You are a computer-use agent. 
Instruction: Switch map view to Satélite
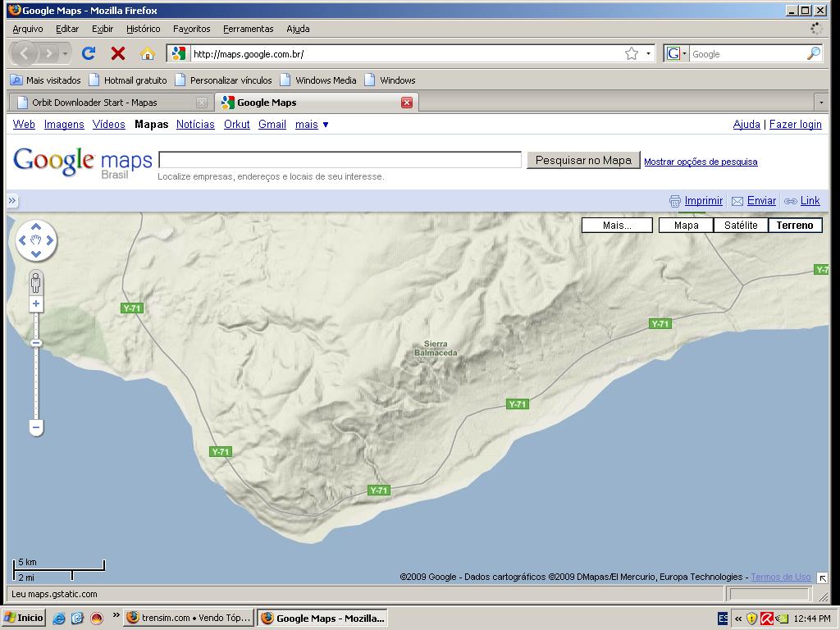(x=741, y=226)
